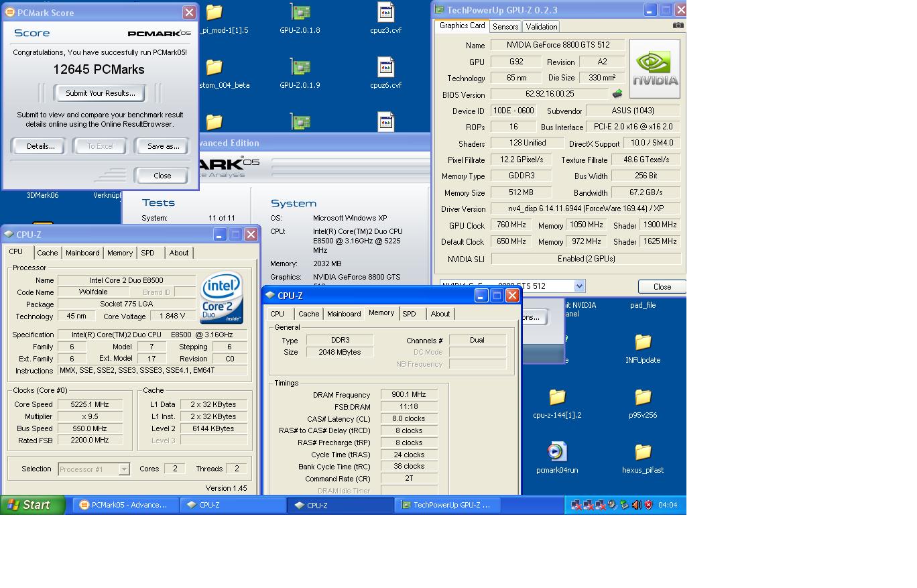The image size is (917, 588).
Task: Click the PCMark Score title bar icon
Action: (x=9, y=13)
